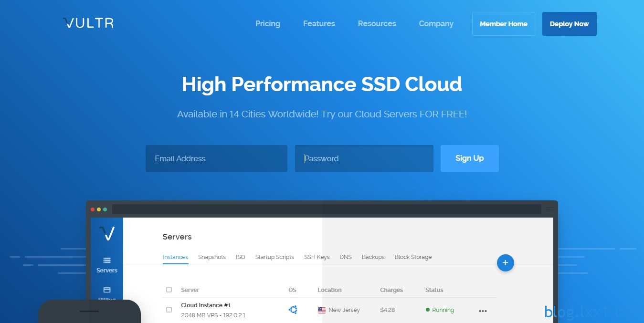Open the three-dots menu for Cloud Instance #1

tap(483, 311)
